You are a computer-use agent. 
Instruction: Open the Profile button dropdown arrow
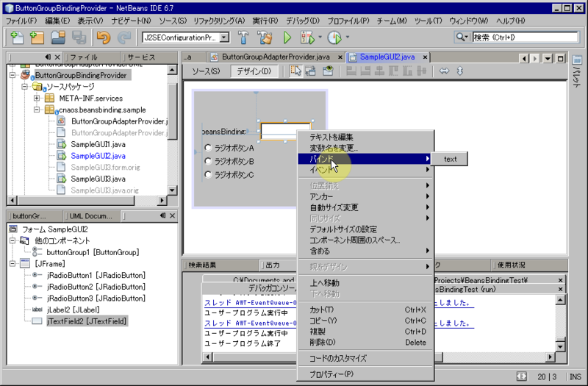tap(347, 37)
